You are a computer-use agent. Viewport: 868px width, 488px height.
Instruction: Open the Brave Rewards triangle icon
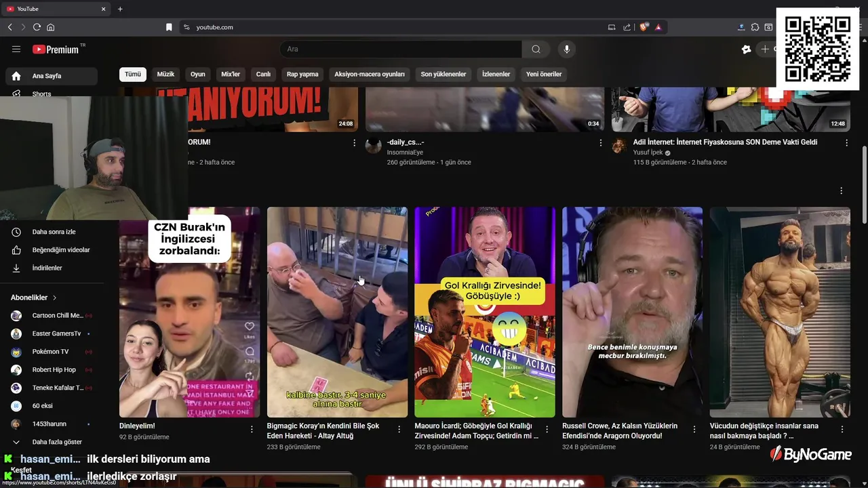tap(658, 27)
